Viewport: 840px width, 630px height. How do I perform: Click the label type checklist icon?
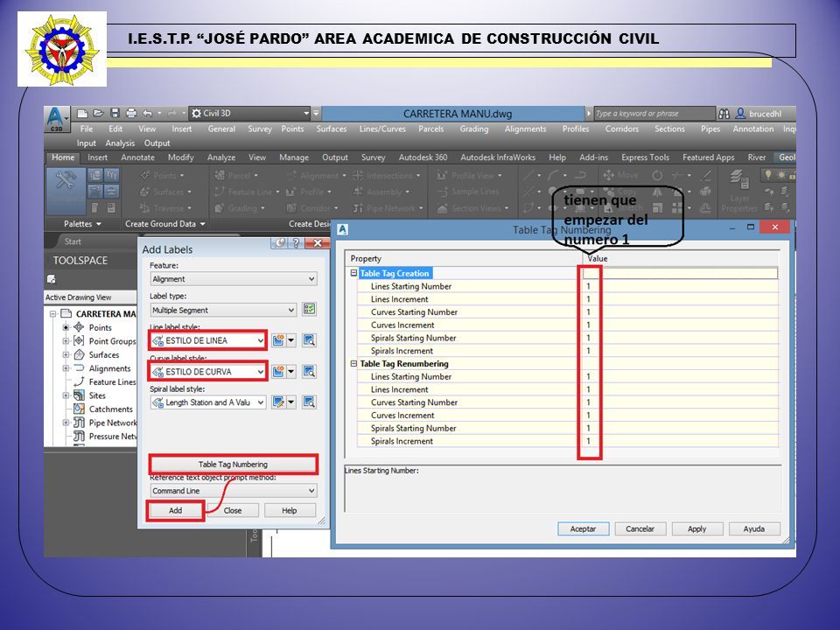click(309, 309)
